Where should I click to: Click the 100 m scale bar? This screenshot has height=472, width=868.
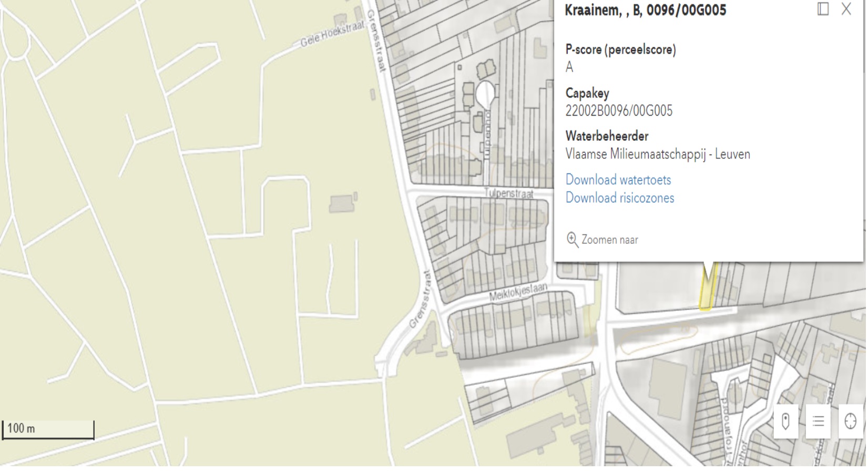pyautogui.click(x=48, y=429)
